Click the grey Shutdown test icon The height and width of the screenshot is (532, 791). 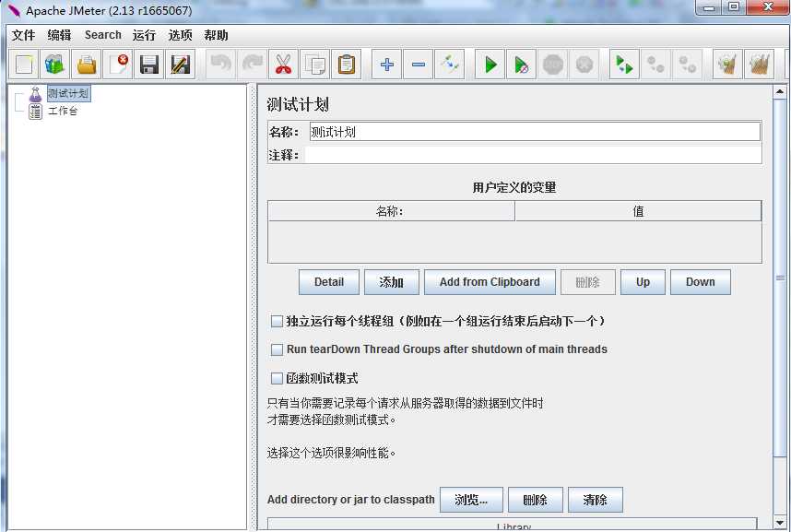pos(584,65)
